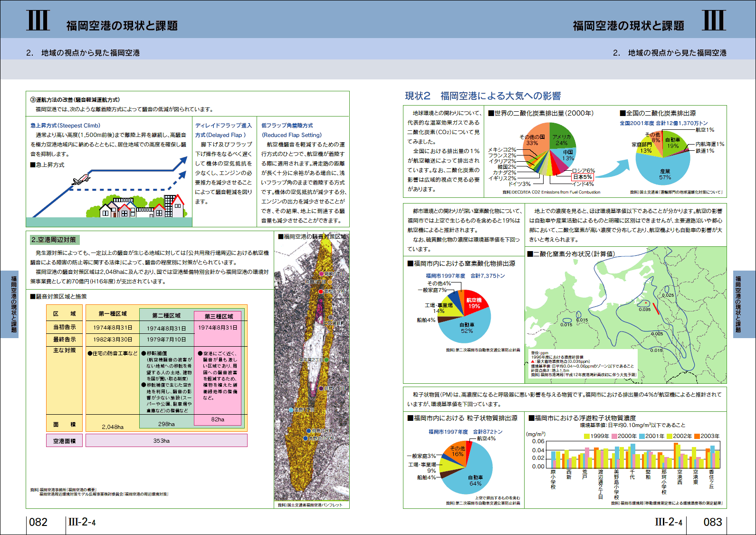756x535 pixels.
Task: Click the heading 低フラップ角着陸方式
Action: (287, 126)
